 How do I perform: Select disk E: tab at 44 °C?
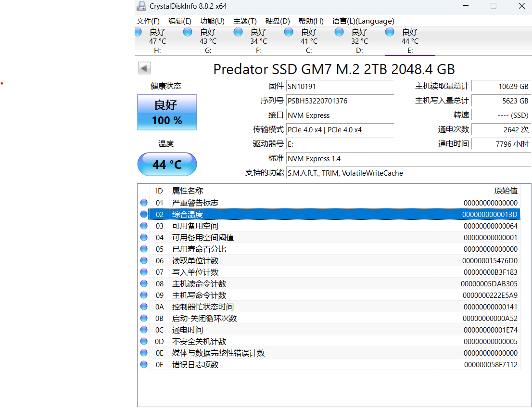click(410, 41)
